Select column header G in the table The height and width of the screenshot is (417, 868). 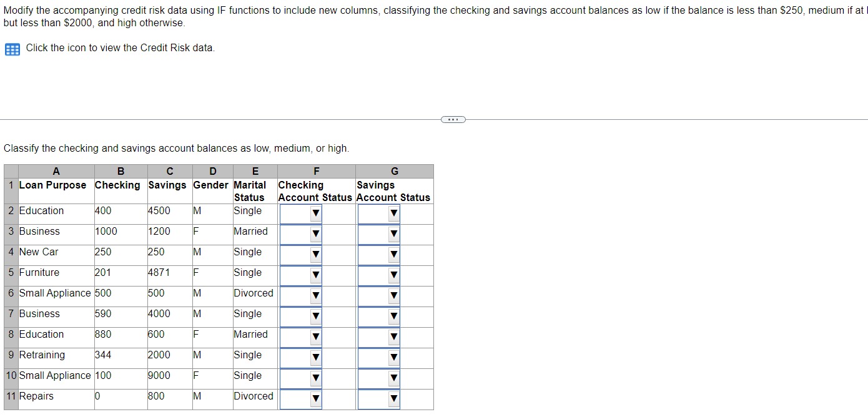coord(394,171)
